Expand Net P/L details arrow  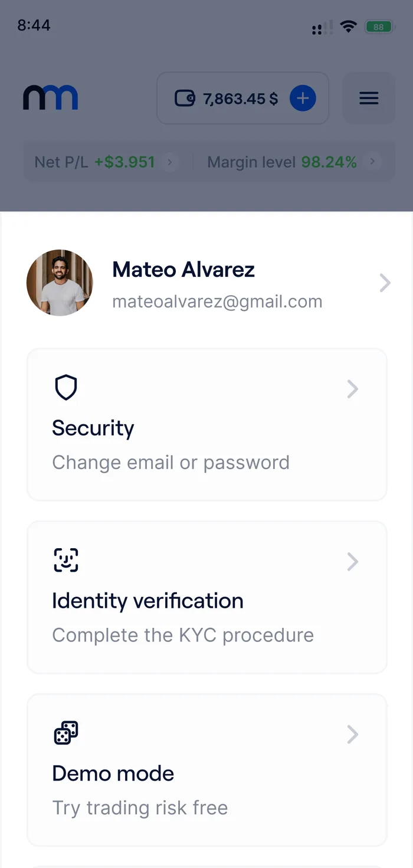[x=169, y=162]
